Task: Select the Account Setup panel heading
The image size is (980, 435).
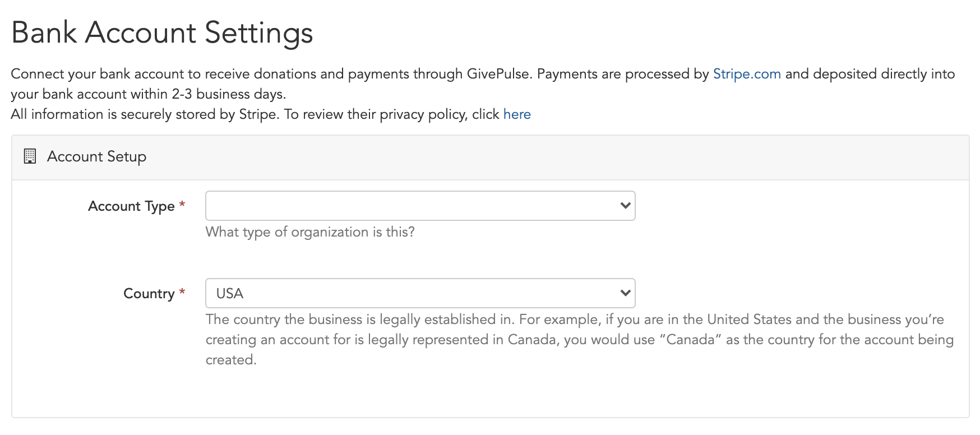Action: pyautogui.click(x=96, y=156)
